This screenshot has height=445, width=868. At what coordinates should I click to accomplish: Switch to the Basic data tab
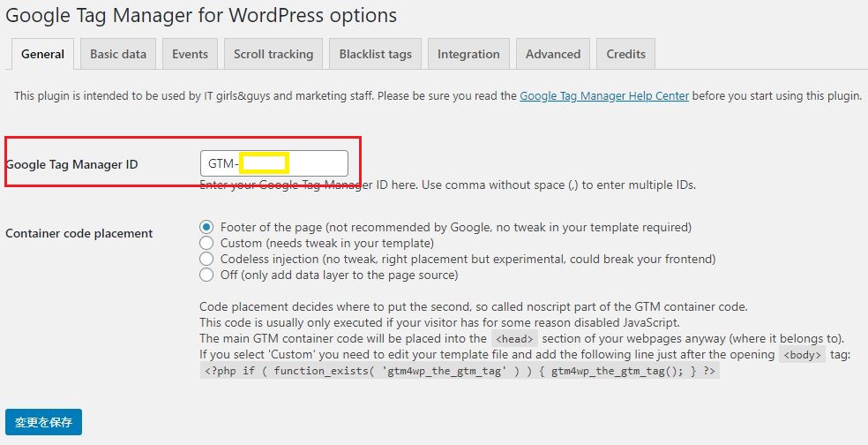[118, 54]
